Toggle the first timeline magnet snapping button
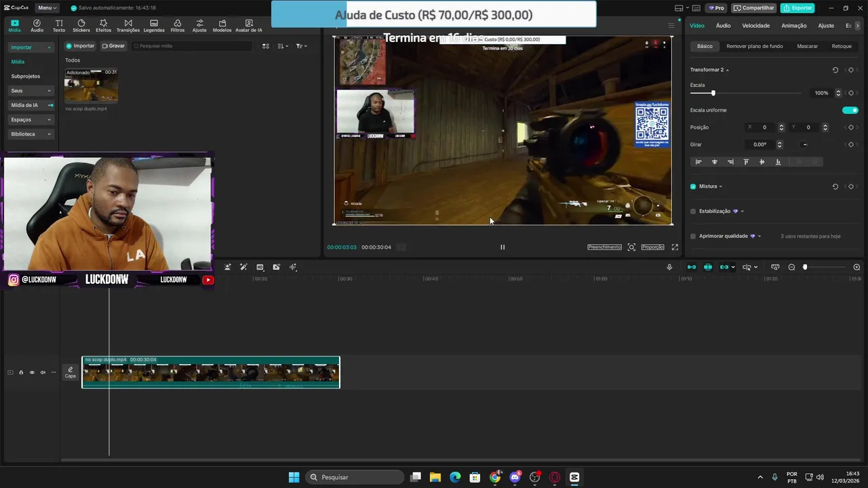 (x=692, y=267)
